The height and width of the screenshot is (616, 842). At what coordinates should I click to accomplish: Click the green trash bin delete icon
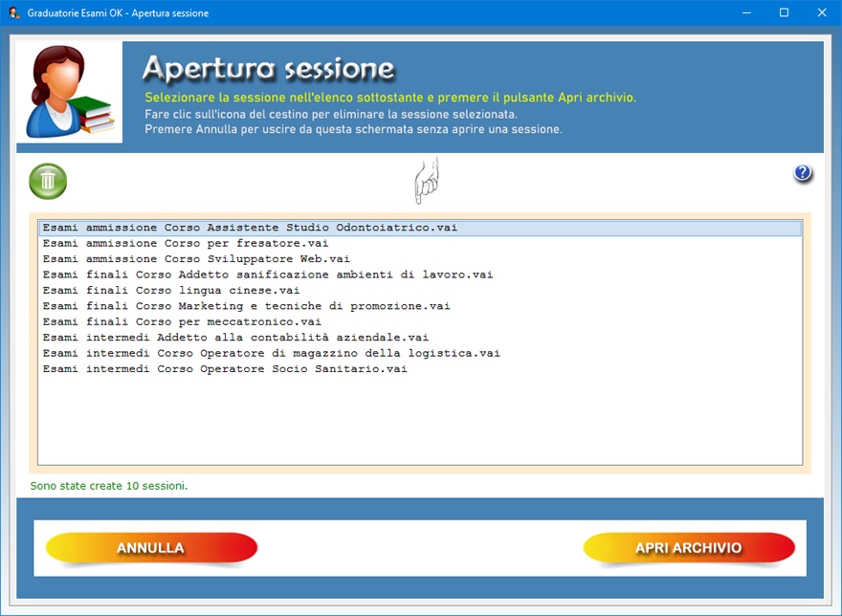click(48, 181)
